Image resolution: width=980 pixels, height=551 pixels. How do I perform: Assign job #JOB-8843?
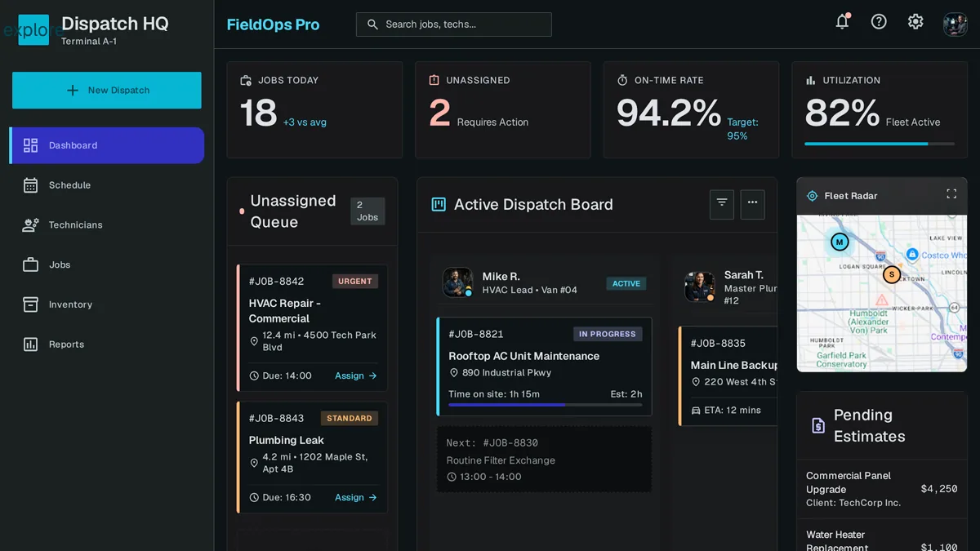coord(356,497)
